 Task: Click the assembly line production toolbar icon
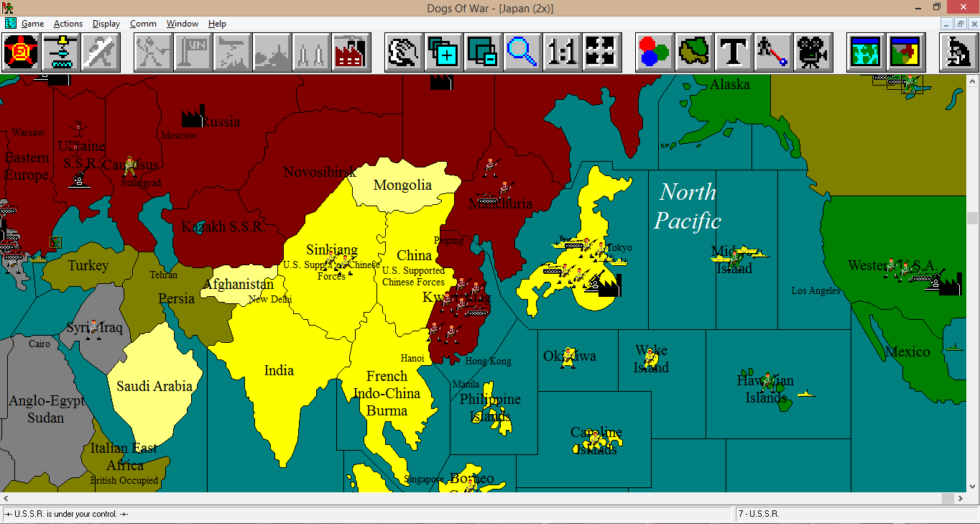click(60, 52)
